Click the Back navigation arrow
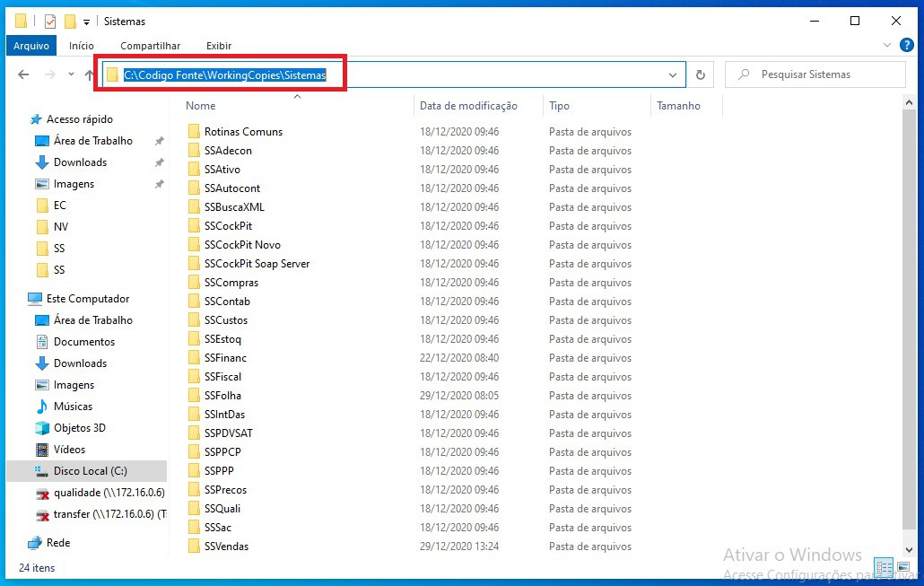924x586 pixels. pyautogui.click(x=23, y=74)
